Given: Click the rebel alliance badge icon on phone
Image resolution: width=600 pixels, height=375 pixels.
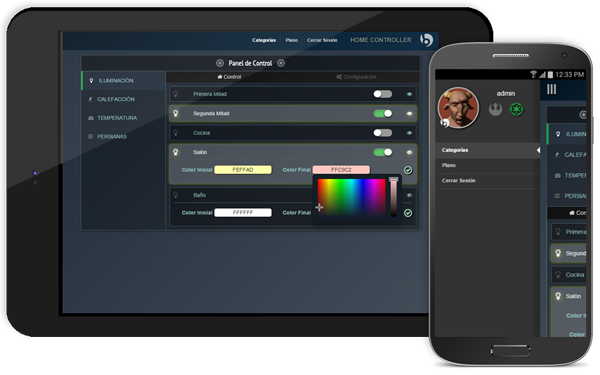Looking at the screenshot, I should pos(496,110).
